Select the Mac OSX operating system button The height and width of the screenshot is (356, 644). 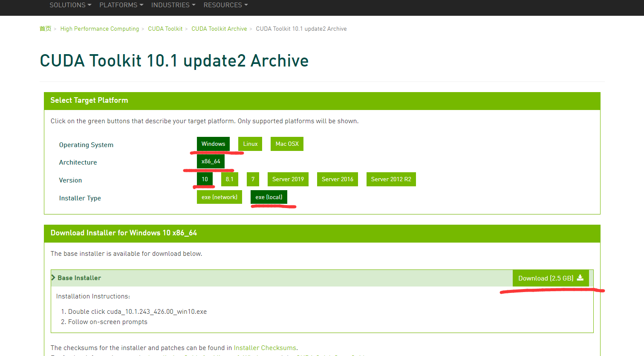287,144
